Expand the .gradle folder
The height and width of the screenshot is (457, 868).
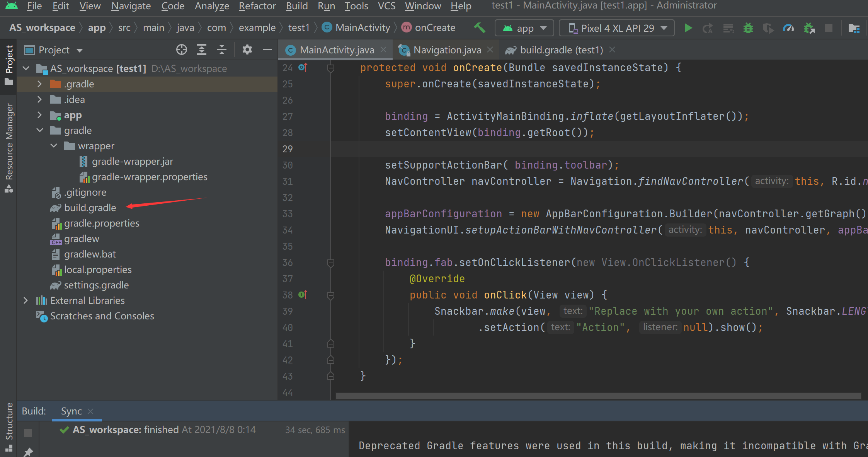tap(39, 84)
